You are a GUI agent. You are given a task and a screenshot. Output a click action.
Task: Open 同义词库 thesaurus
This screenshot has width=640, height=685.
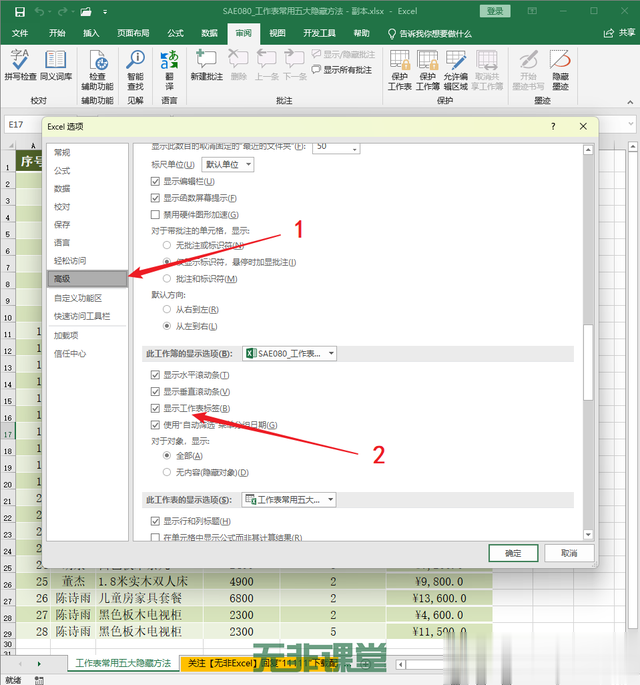[56, 65]
